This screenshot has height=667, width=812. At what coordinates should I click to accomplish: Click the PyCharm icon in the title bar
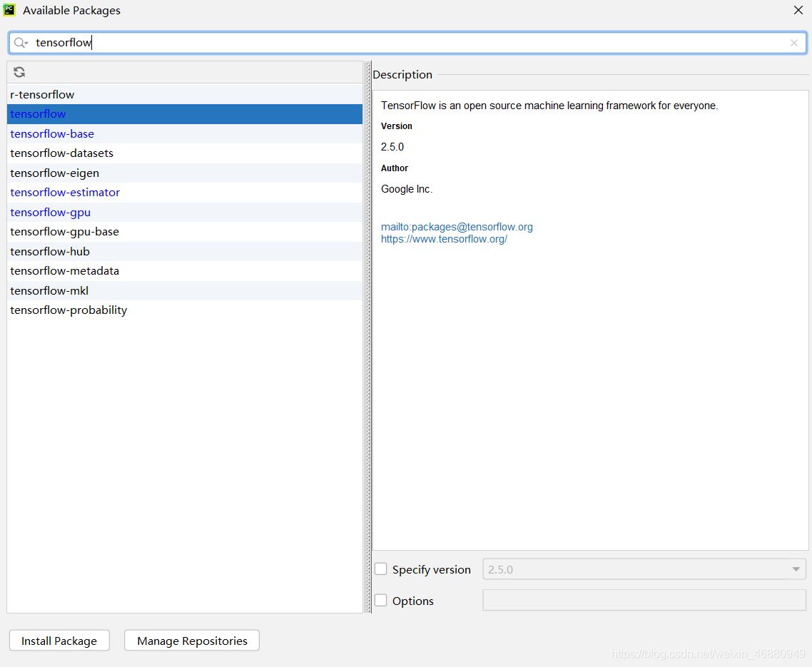[10, 10]
